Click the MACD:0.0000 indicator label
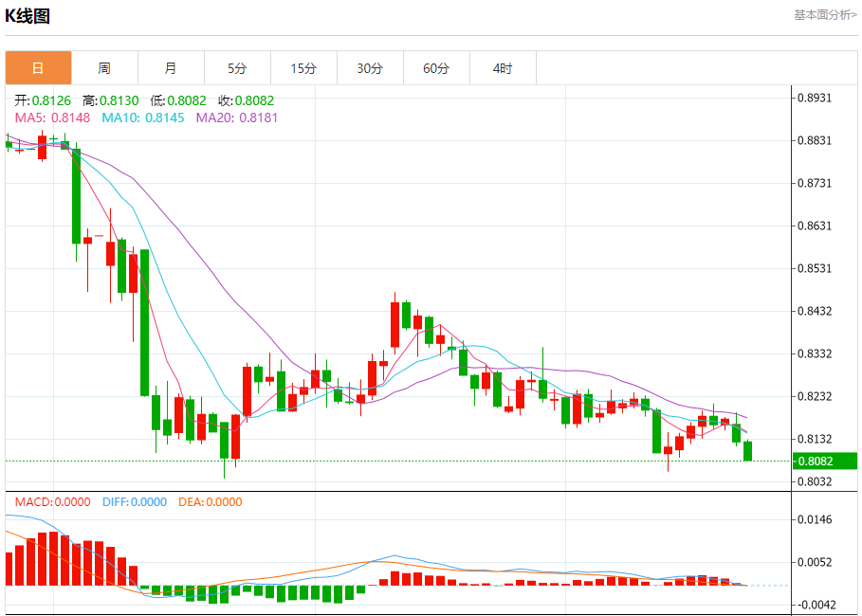The height and width of the screenshot is (616, 862). pyautogui.click(x=53, y=501)
